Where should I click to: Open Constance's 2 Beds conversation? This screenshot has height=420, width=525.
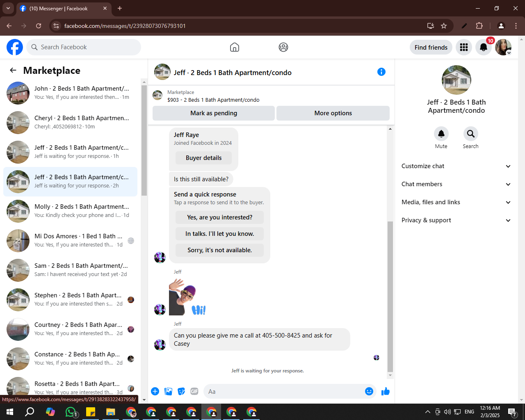point(70,359)
